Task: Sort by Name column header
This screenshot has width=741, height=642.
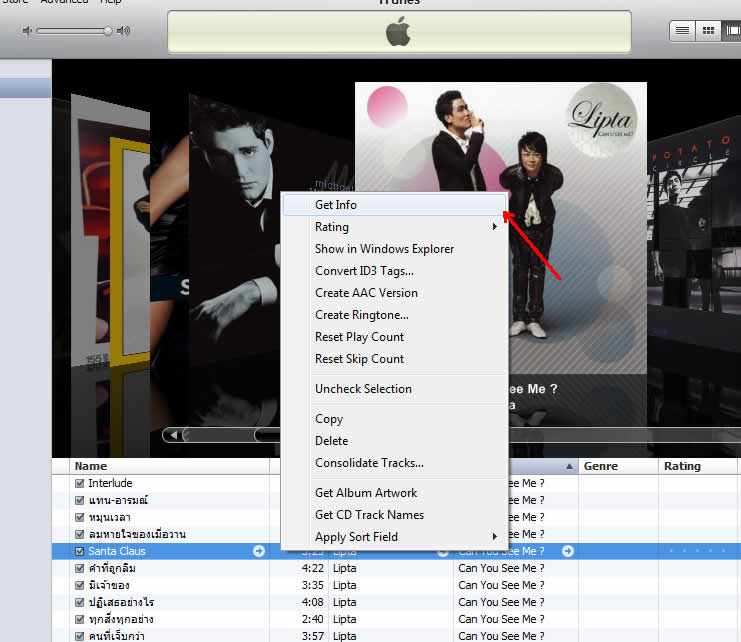Action: pyautogui.click(x=169, y=466)
